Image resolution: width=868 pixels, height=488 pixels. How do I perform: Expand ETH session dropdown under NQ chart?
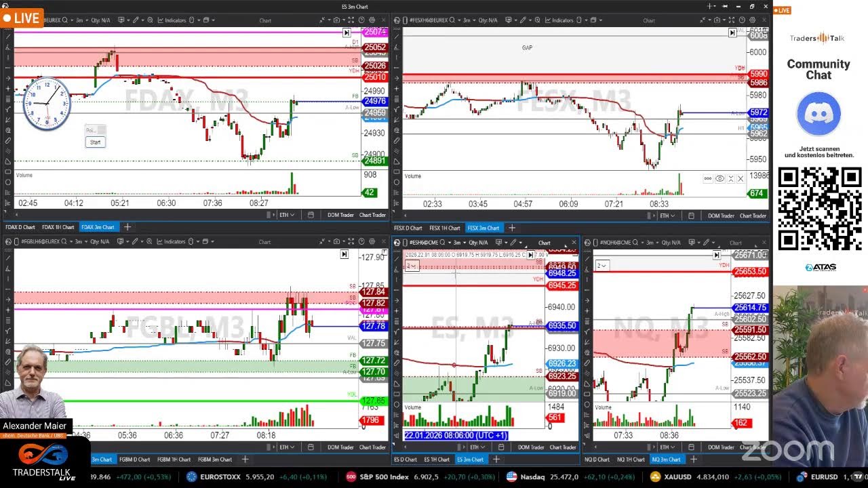pyautogui.click(x=667, y=447)
